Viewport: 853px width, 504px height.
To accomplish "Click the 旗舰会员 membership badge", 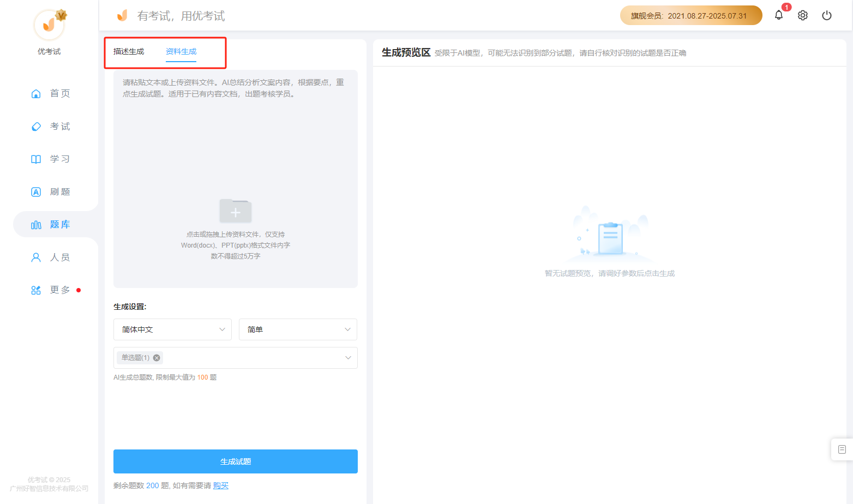I will coord(691,15).
